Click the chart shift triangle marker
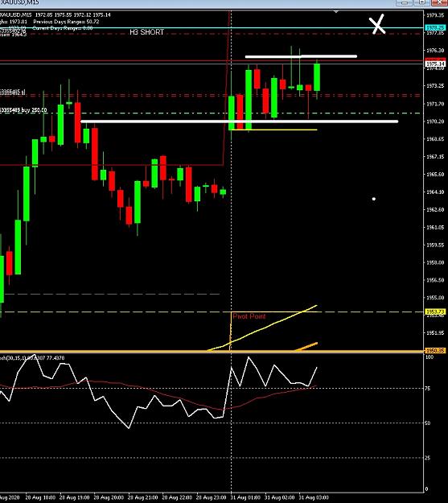This screenshot has width=448, height=503. click(x=335, y=11)
